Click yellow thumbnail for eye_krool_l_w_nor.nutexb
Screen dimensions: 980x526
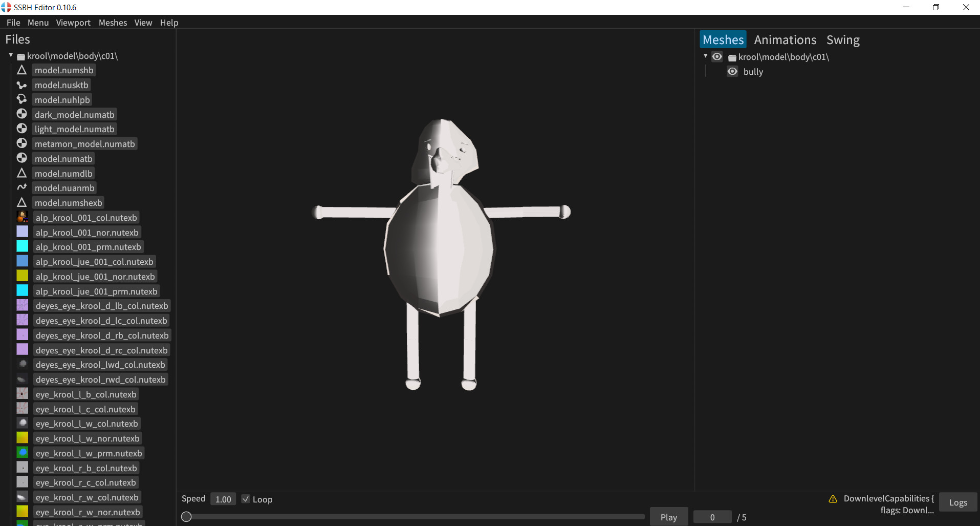(x=23, y=438)
